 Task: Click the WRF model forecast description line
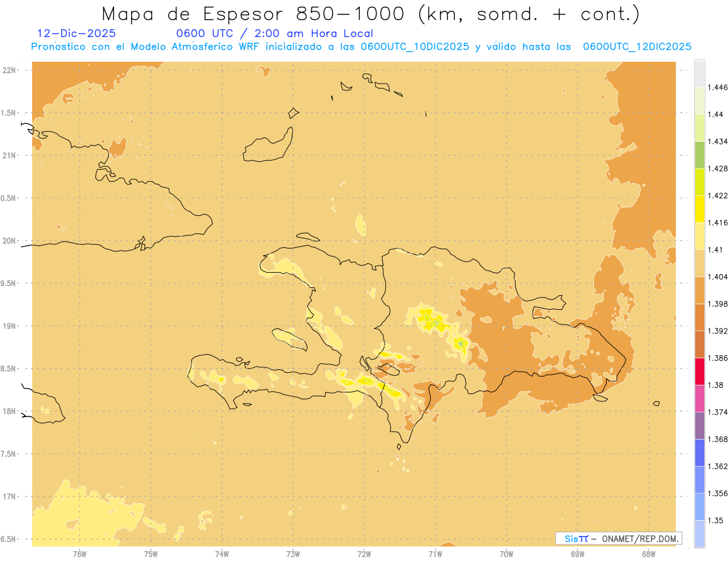(x=362, y=47)
